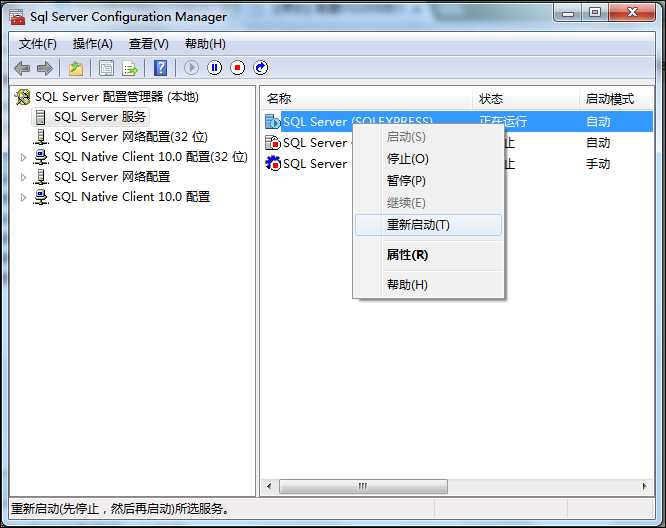Close the Configuration Manager window
This screenshot has width=666, height=528.
coord(632,12)
